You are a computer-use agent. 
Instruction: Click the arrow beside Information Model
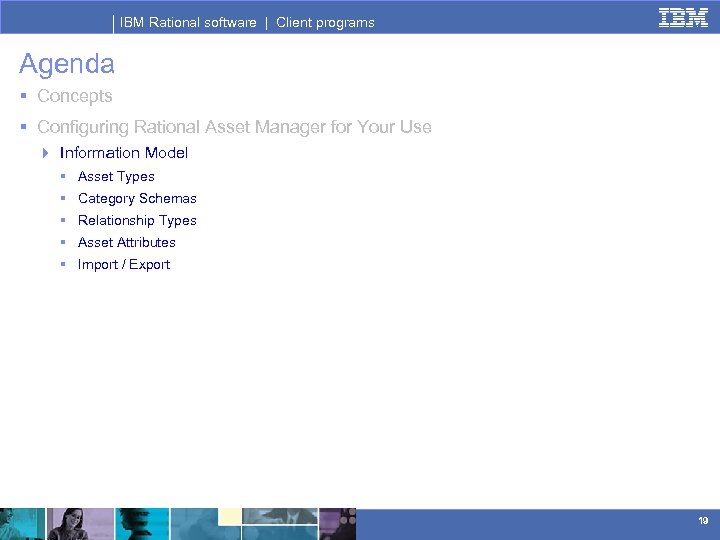(45, 153)
